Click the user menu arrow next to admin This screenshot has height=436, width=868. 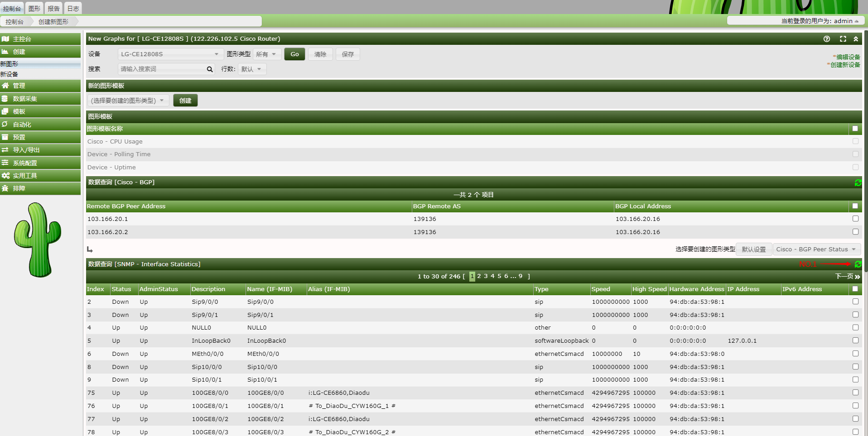[x=857, y=21]
